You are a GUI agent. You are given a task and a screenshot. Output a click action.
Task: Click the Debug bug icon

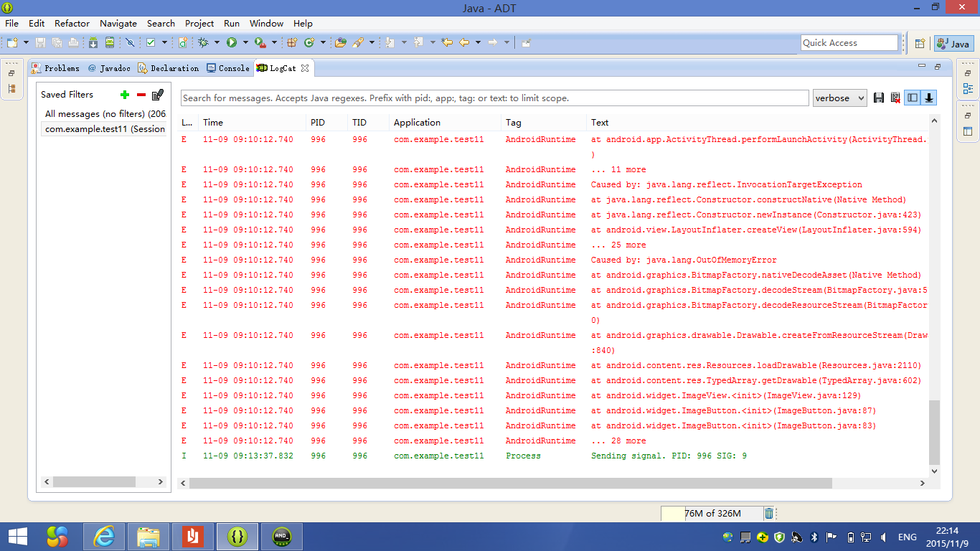pos(203,43)
